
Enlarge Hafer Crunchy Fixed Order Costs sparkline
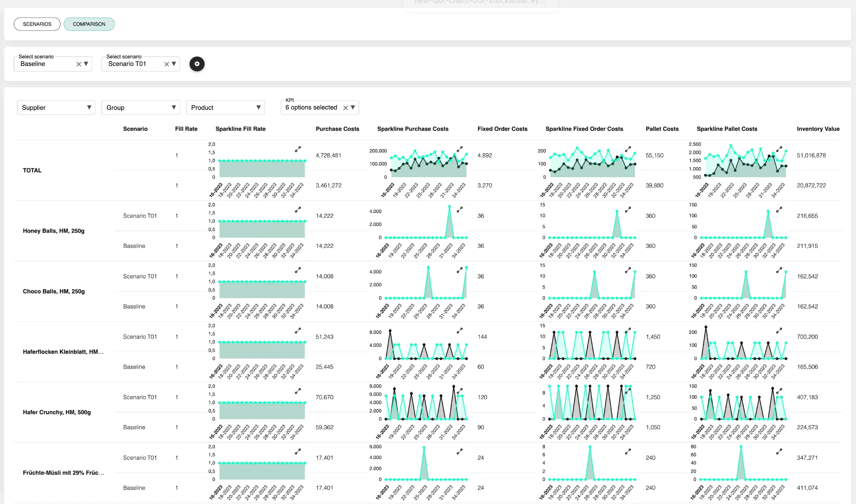[628, 391]
